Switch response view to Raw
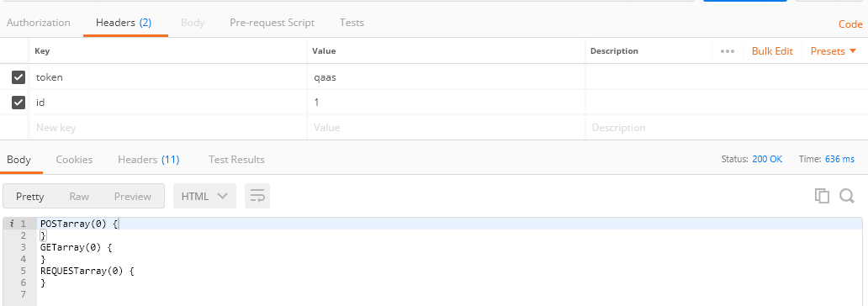 tap(79, 196)
